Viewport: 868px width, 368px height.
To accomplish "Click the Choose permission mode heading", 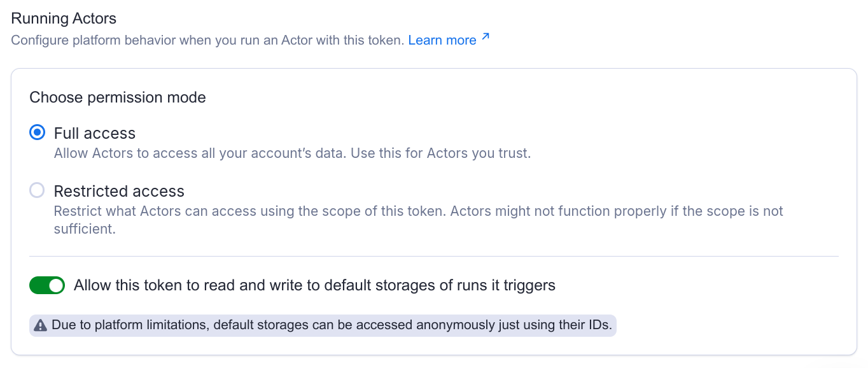I will [117, 97].
